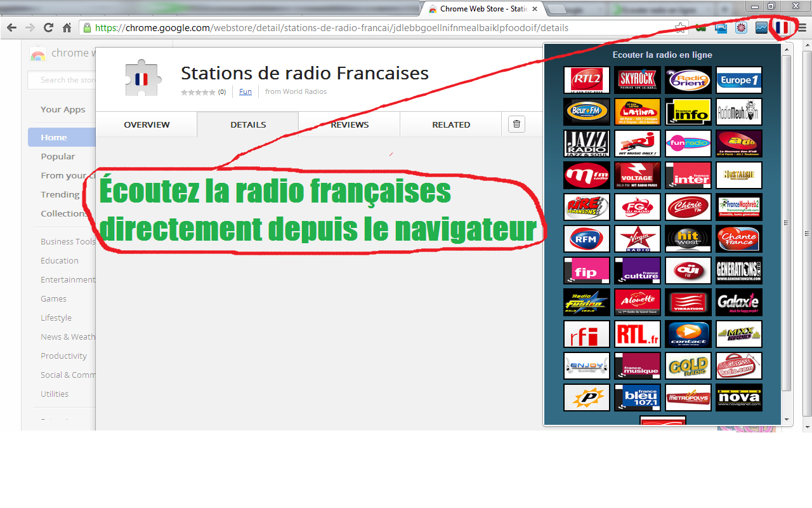Screen dimensions: 812x508
Task: Bookmark this page with the star
Action: click(x=680, y=27)
